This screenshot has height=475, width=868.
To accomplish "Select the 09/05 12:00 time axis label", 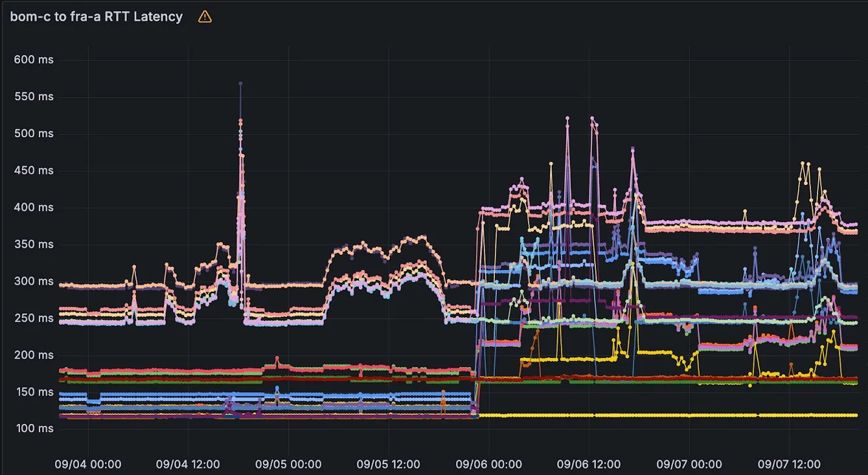I will (x=389, y=464).
